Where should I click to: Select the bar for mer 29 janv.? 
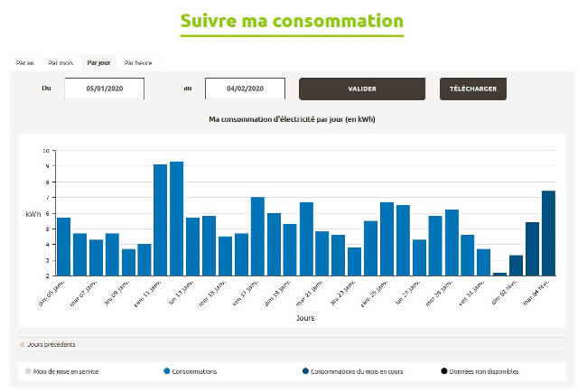[452, 243]
